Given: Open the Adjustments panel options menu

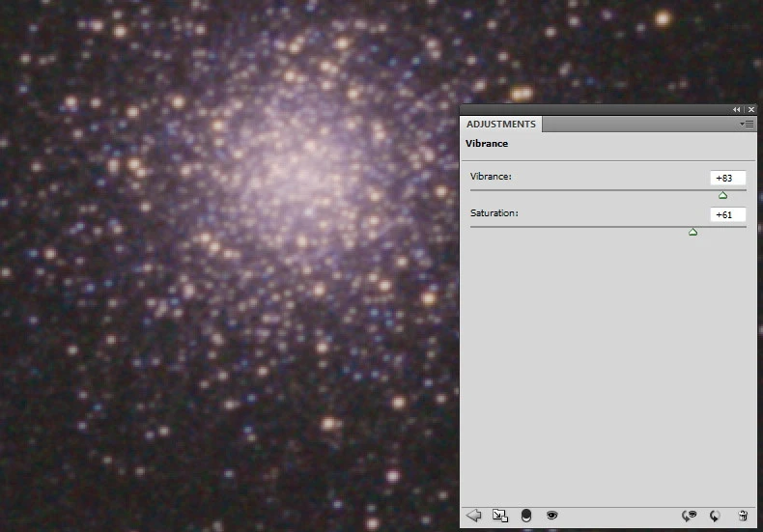Looking at the screenshot, I should (x=747, y=125).
